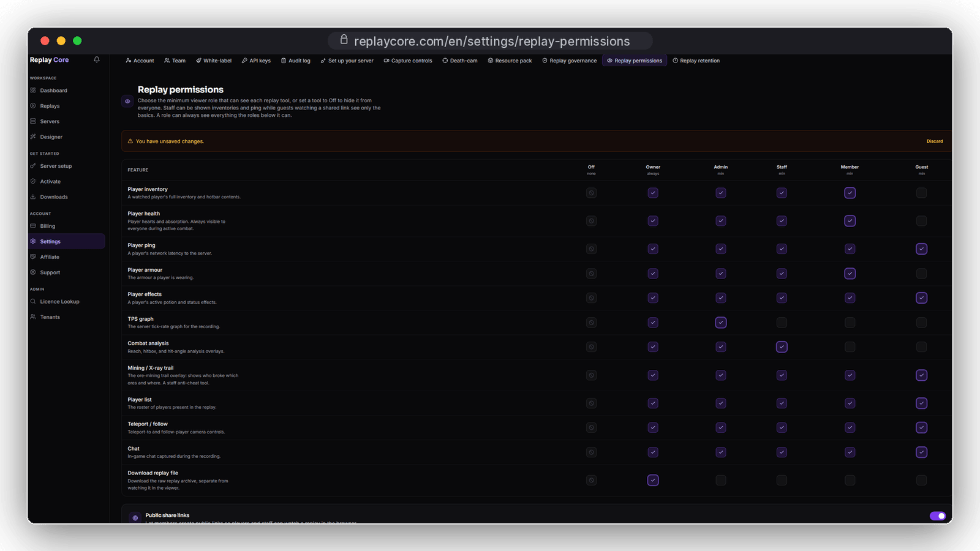Click the Servers sidebar icon
This screenshot has width=980, height=551.
click(x=33, y=121)
